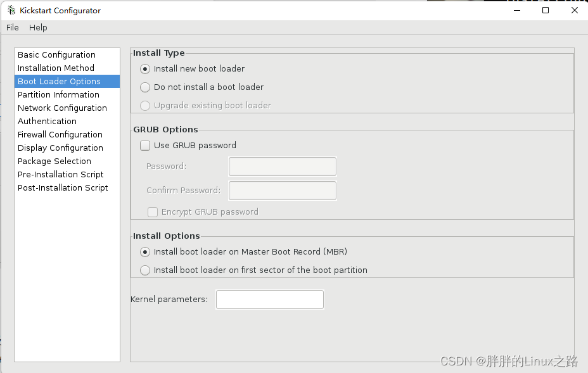
Task: Open Post-Installation Script section
Action: 63,188
